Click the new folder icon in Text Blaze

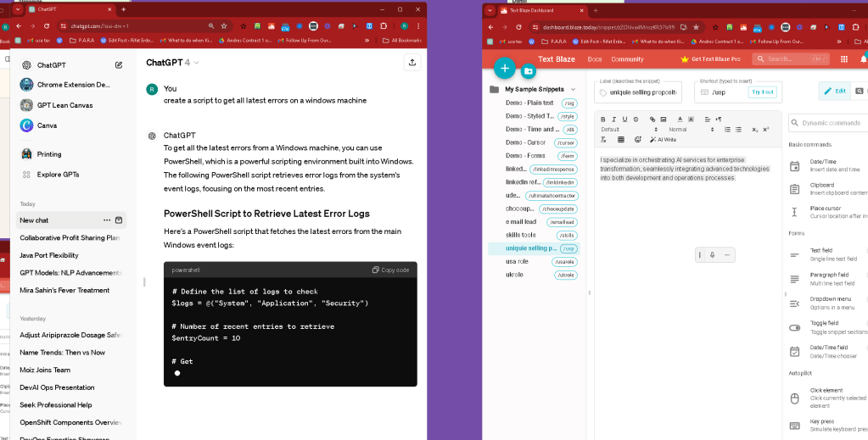coord(529,71)
